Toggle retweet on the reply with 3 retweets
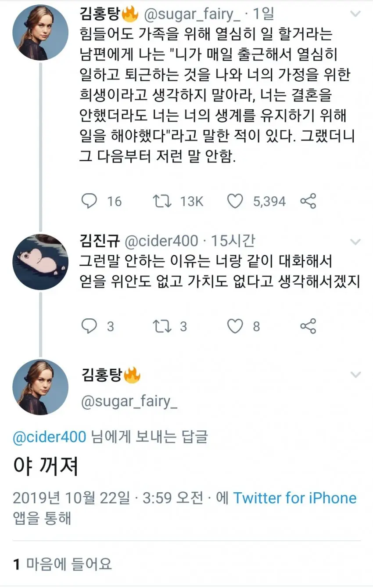The width and height of the screenshot is (373, 588). coord(163,326)
